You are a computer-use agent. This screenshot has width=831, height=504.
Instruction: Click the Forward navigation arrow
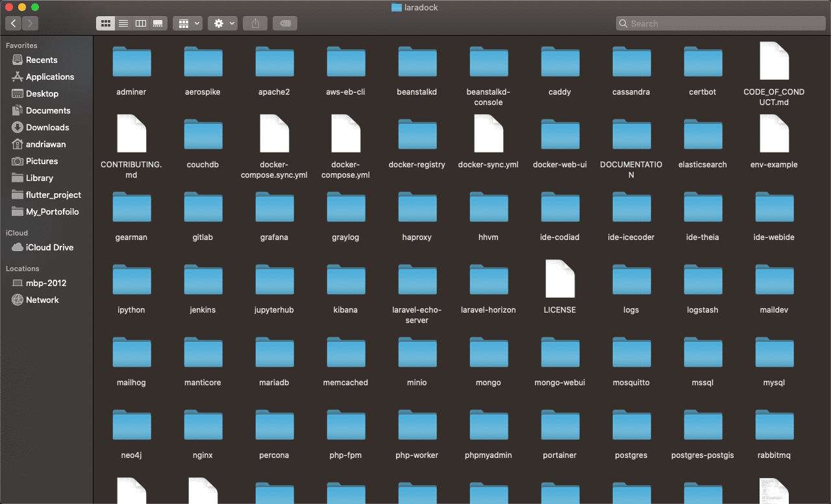click(30, 23)
